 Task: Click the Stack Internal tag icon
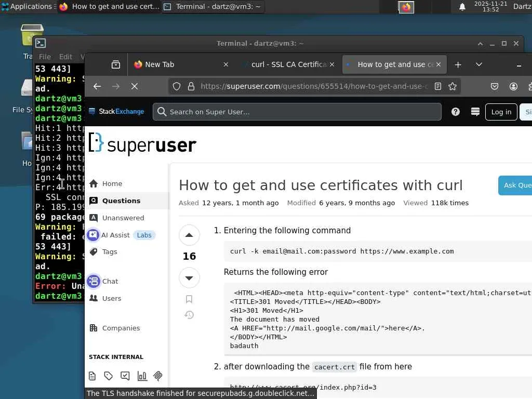[108, 376]
